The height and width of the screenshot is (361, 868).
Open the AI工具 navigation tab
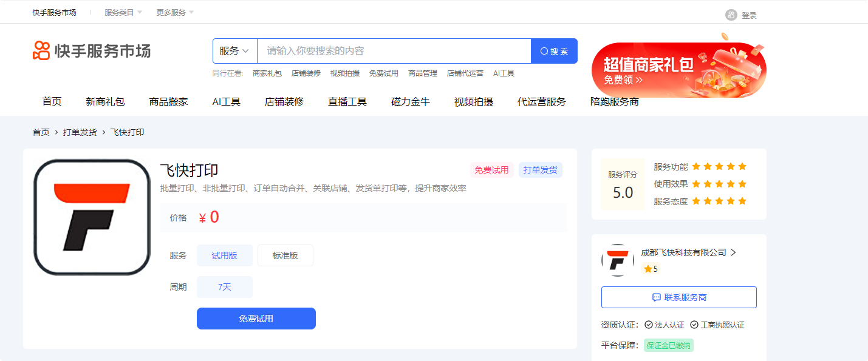point(226,102)
